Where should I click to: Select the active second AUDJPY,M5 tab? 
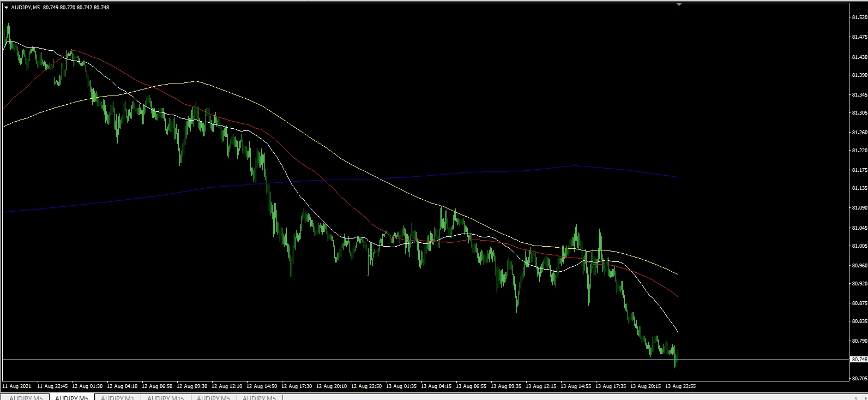click(x=72, y=398)
